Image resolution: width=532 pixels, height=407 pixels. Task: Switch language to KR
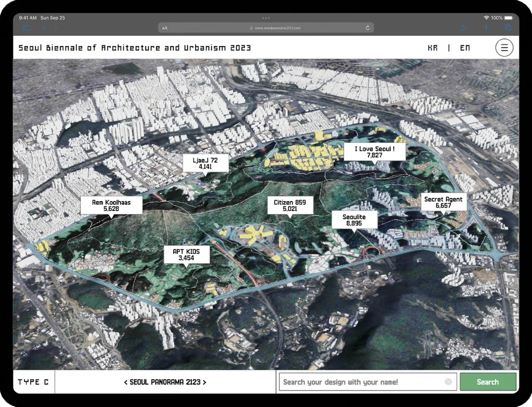point(433,47)
